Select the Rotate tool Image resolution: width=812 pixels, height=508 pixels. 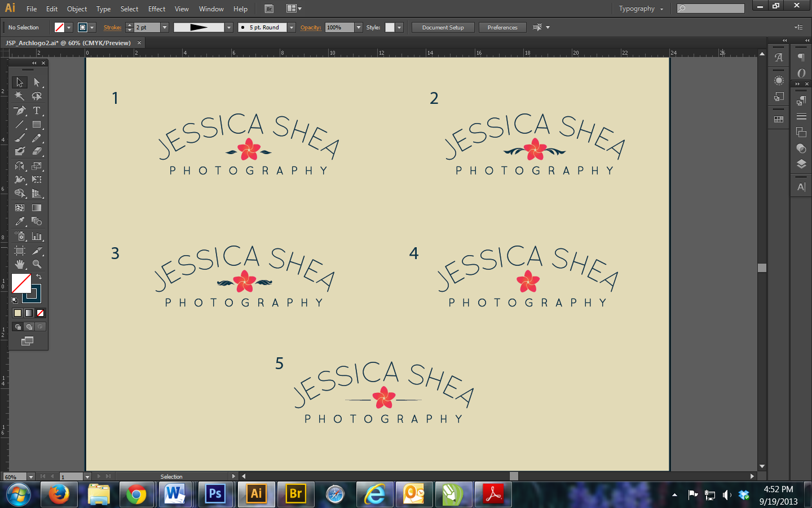pos(20,166)
